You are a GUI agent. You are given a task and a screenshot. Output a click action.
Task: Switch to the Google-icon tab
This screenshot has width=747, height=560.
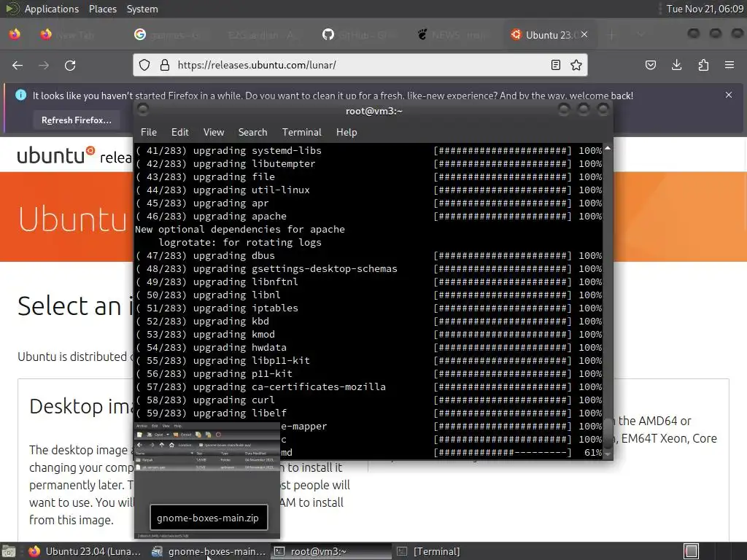coord(171,35)
